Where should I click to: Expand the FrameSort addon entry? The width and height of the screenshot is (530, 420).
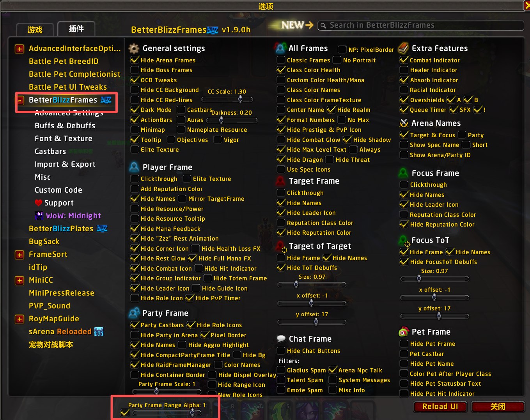[19, 255]
